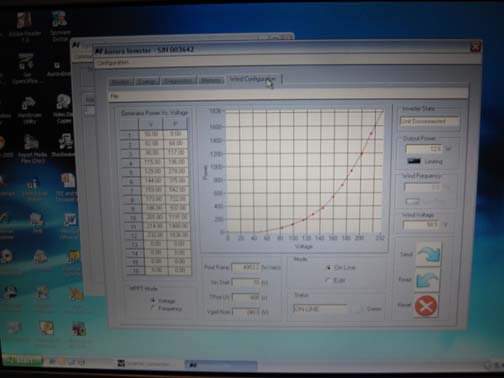Click the green Start button on taskbar

click(x=23, y=361)
